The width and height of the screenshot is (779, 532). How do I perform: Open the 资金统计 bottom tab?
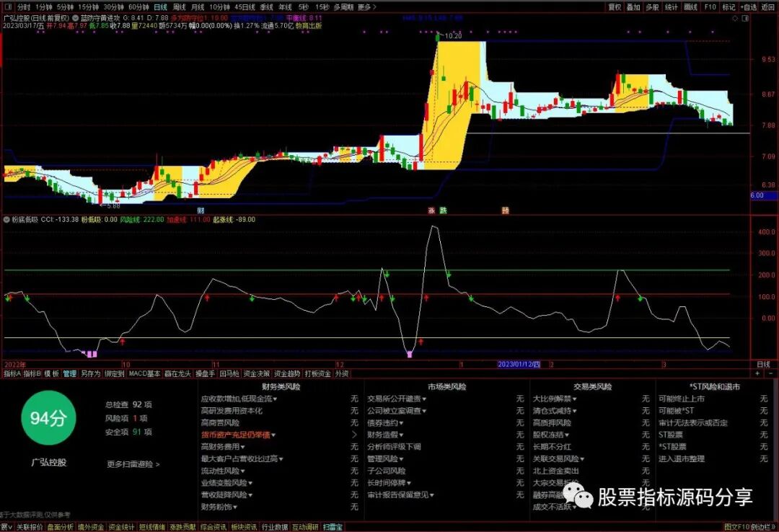pos(121,527)
